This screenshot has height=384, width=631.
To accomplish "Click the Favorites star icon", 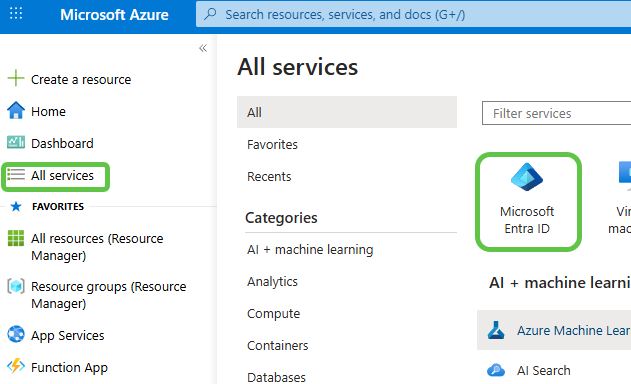I will 16,206.
